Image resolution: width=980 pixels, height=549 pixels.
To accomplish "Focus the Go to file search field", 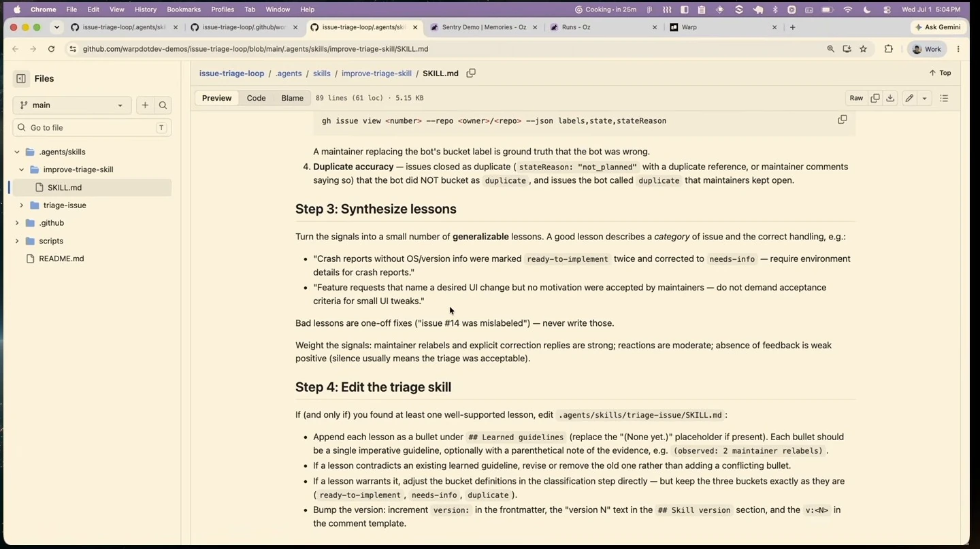I will click(x=92, y=127).
